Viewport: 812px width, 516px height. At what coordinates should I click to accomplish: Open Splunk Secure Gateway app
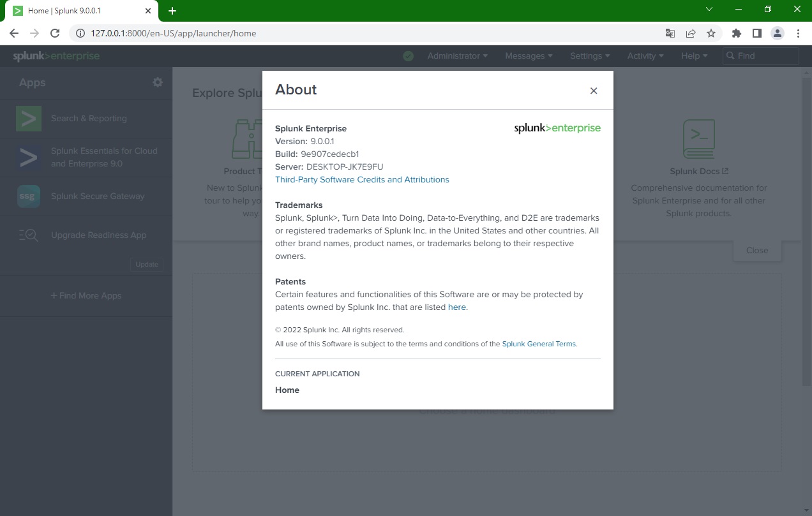tap(98, 196)
